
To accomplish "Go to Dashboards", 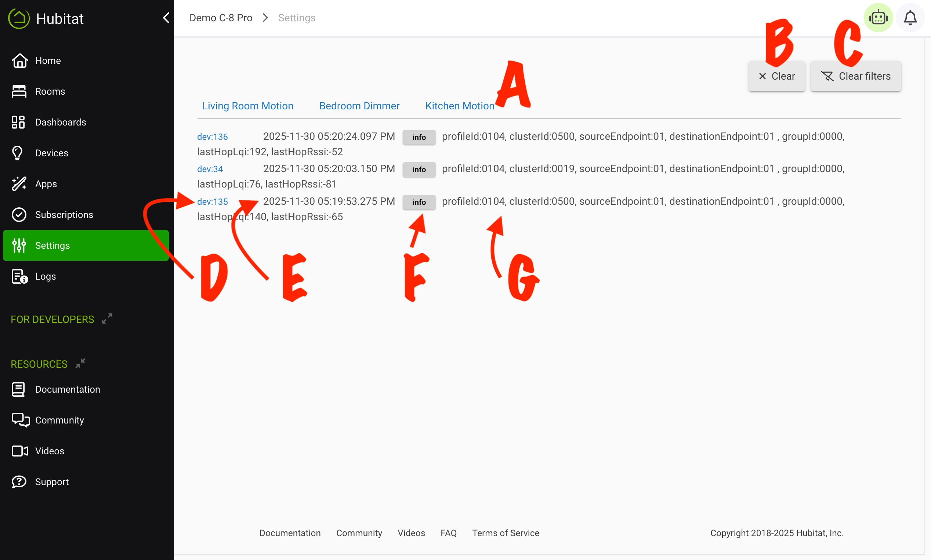I will [x=86, y=122].
